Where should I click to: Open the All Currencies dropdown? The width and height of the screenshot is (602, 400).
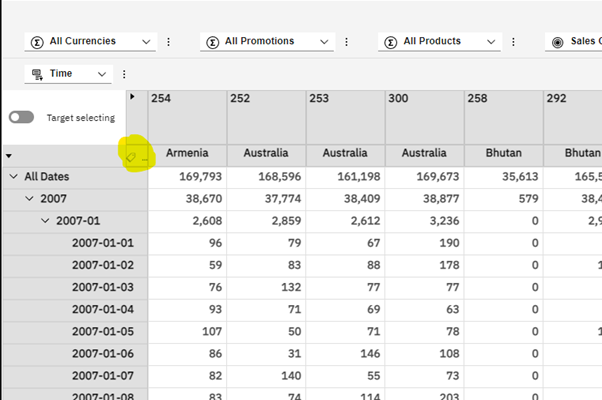148,42
